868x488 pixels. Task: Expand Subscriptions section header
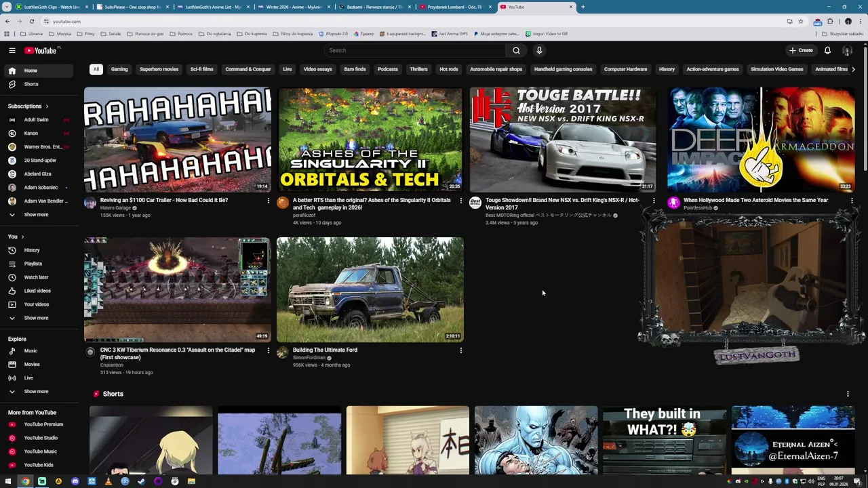pos(28,106)
